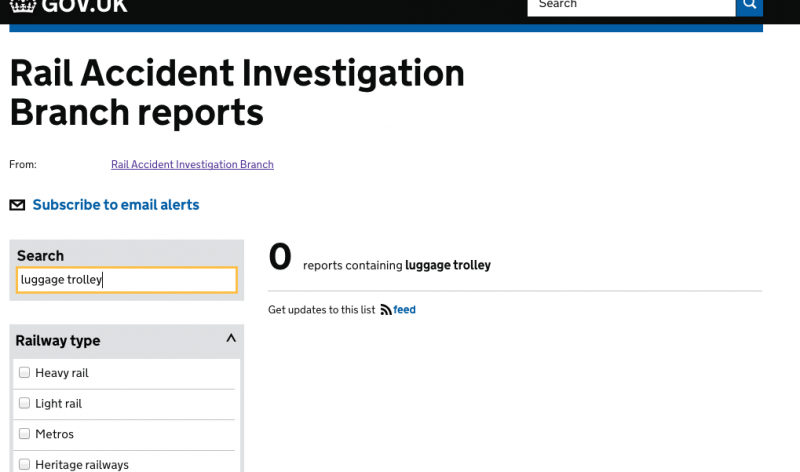Click the envelope email alerts icon
This screenshot has height=472, width=800.
(17, 205)
